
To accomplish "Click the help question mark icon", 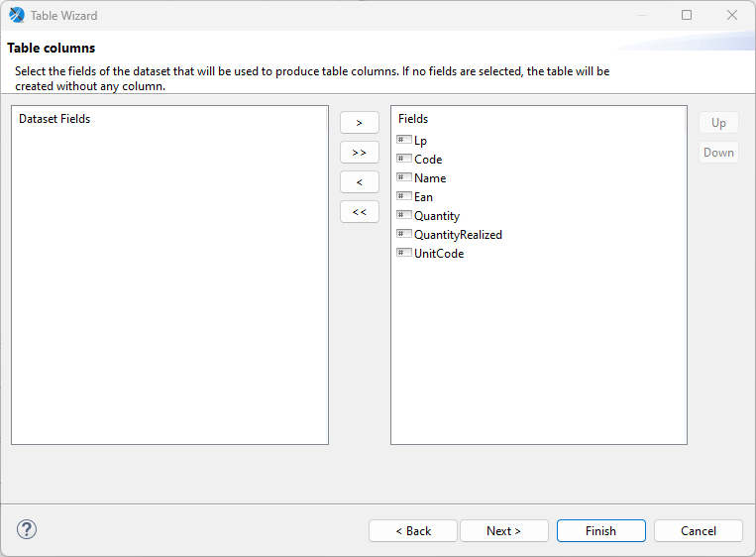I will click(x=27, y=529).
